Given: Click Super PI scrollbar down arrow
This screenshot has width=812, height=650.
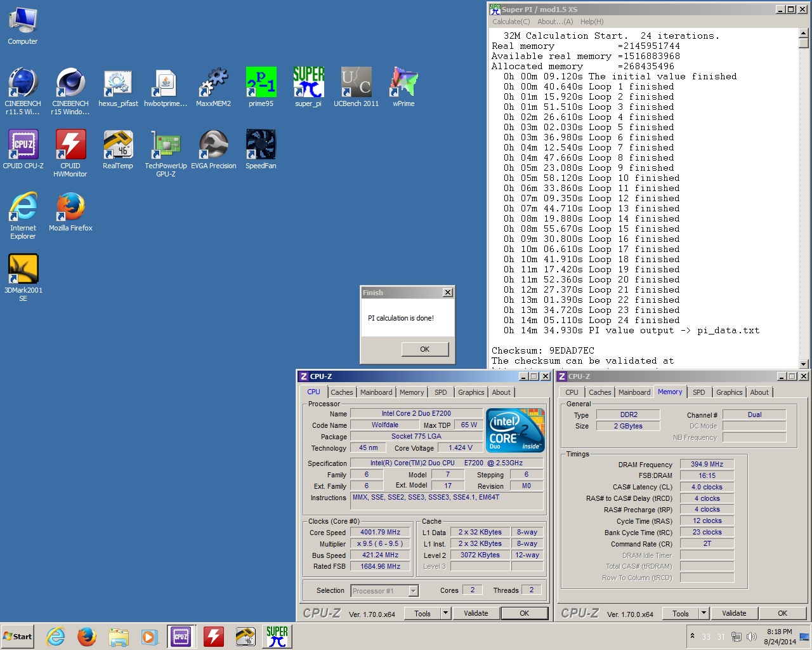Looking at the screenshot, I should coord(804,364).
